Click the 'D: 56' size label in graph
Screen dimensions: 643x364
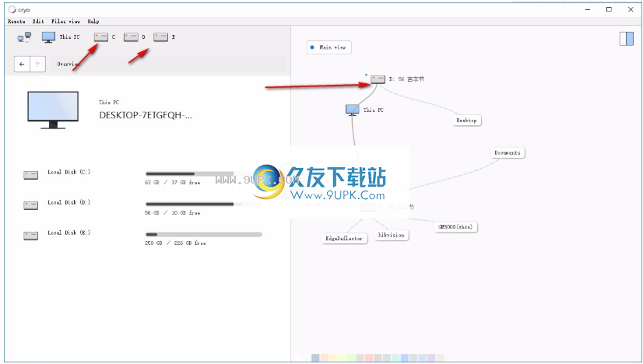406,79
